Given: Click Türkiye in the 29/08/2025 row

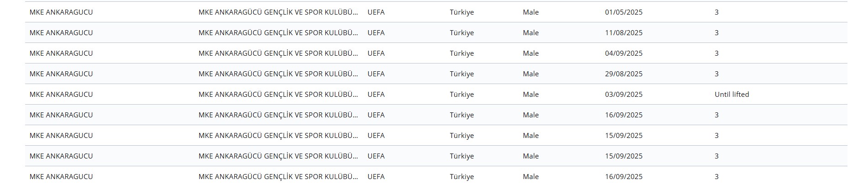Looking at the screenshot, I should click(x=462, y=74).
